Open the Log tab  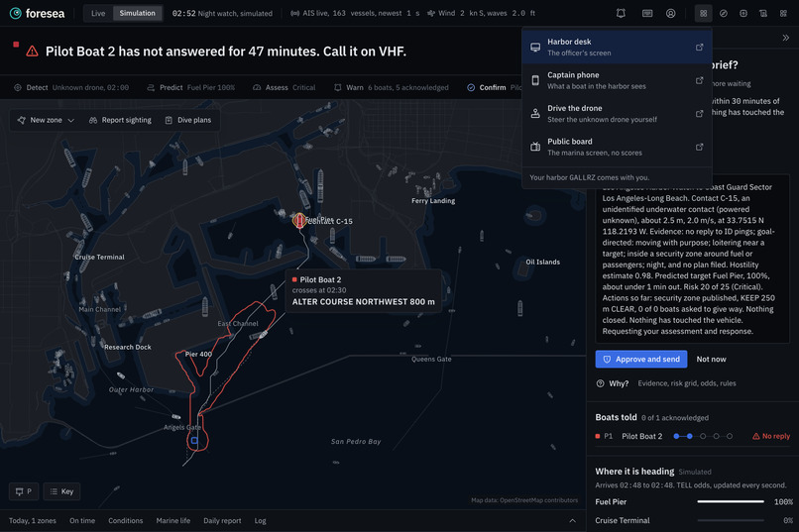[x=260, y=521]
